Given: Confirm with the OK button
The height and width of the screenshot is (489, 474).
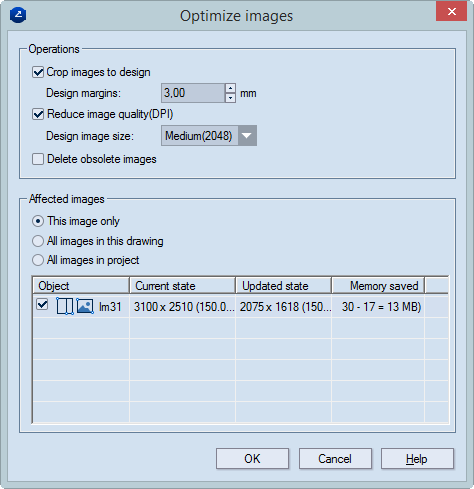Looking at the screenshot, I should pyautogui.click(x=252, y=459).
